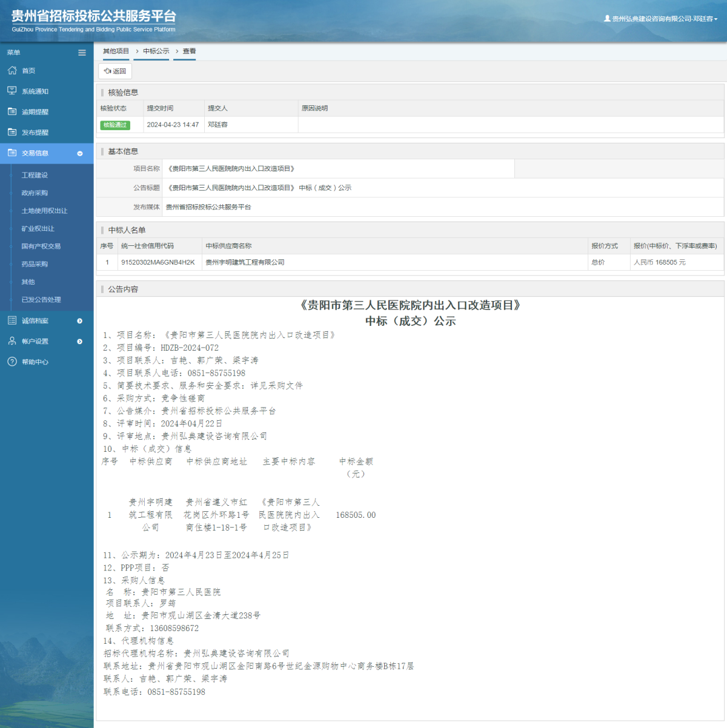Expand the 诚信档案 arrow
Image resolution: width=727 pixels, height=728 pixels.
(80, 321)
